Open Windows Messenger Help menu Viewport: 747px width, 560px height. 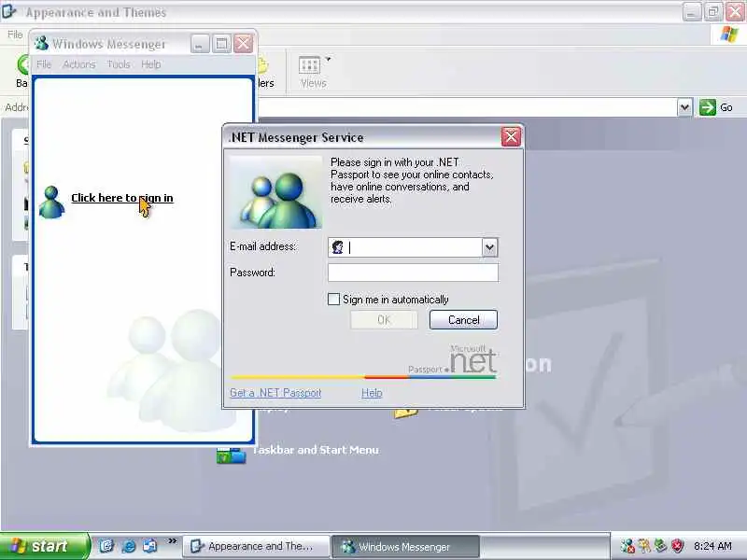pos(150,64)
